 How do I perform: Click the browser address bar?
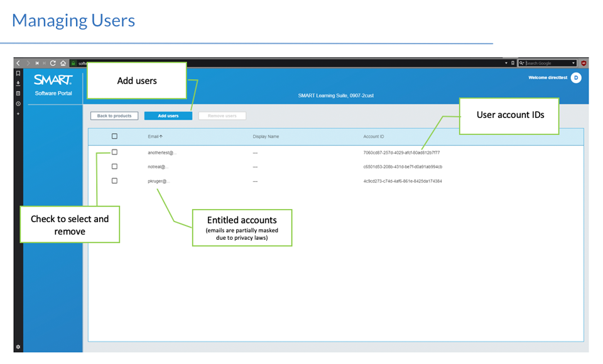[292, 63]
